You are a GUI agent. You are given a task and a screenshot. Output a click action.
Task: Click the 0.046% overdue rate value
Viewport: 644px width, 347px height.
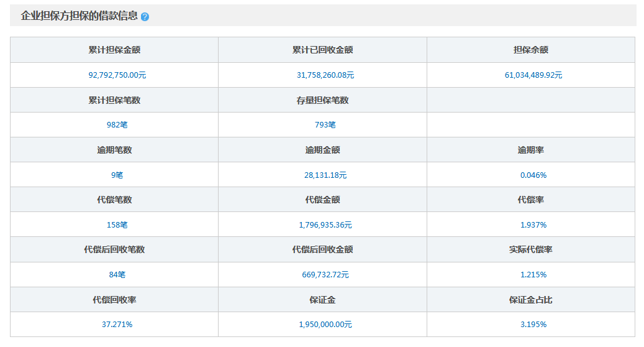533,175
